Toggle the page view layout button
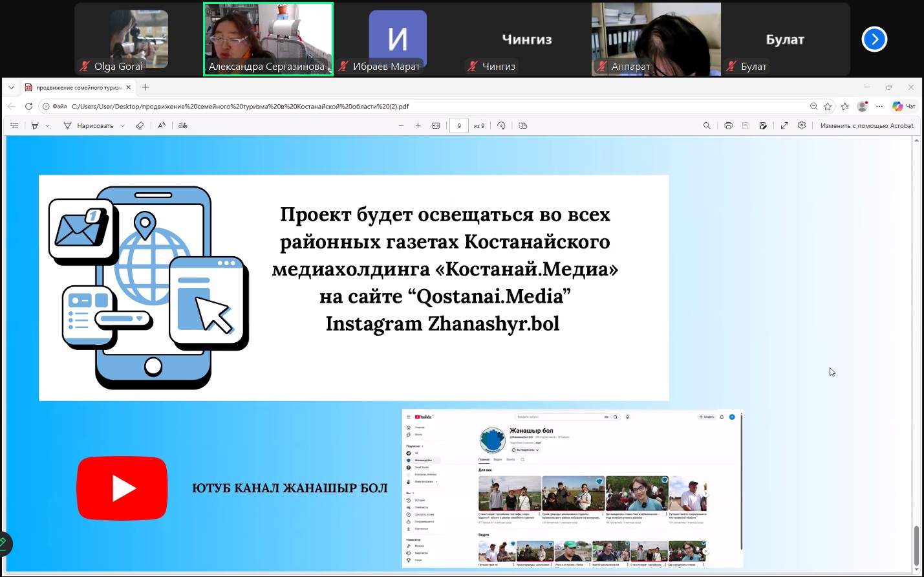Image resolution: width=924 pixels, height=577 pixels. click(x=523, y=125)
